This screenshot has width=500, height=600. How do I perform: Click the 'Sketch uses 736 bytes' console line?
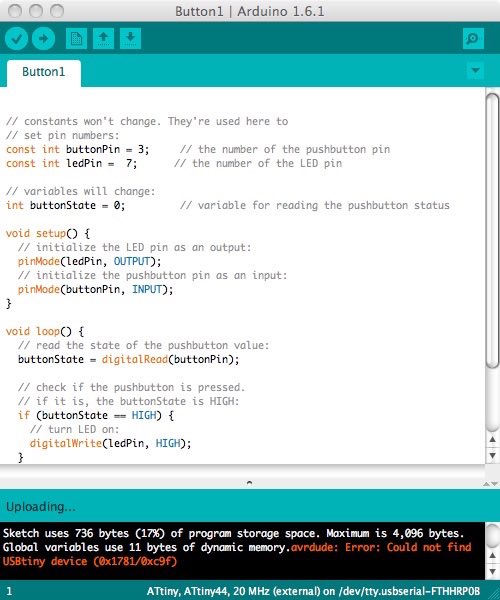[233, 533]
